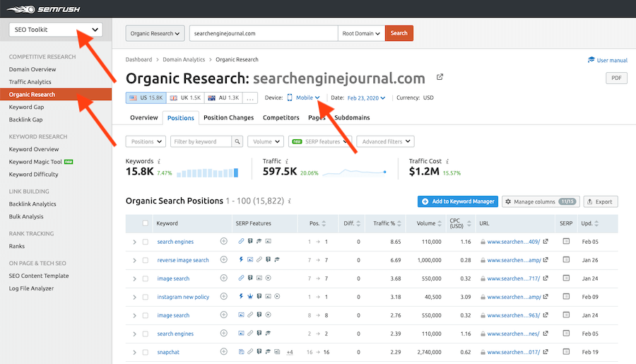Check the 'snapchat' row checkbox
Viewport: 636px width, 364px height.
(145, 352)
